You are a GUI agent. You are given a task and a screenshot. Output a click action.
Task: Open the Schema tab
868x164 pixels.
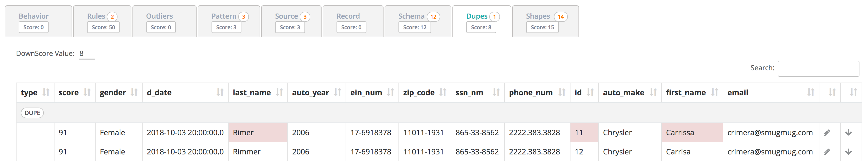pos(411,16)
